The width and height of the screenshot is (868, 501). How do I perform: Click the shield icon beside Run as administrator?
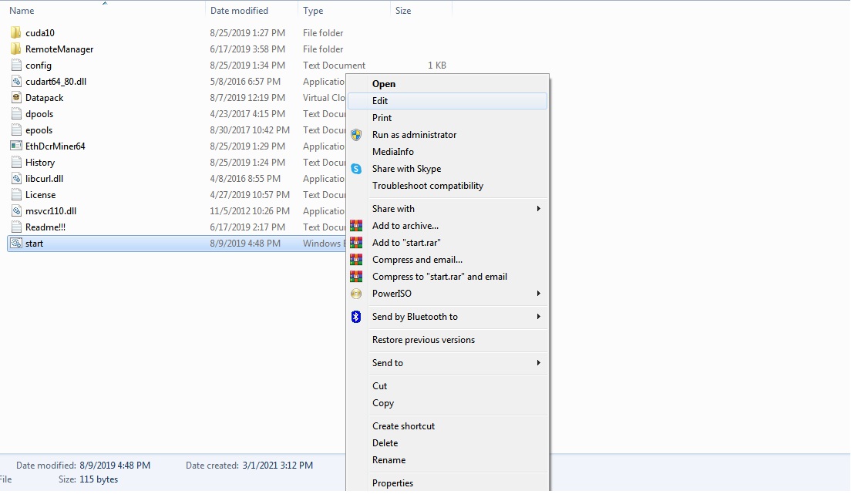(x=356, y=135)
